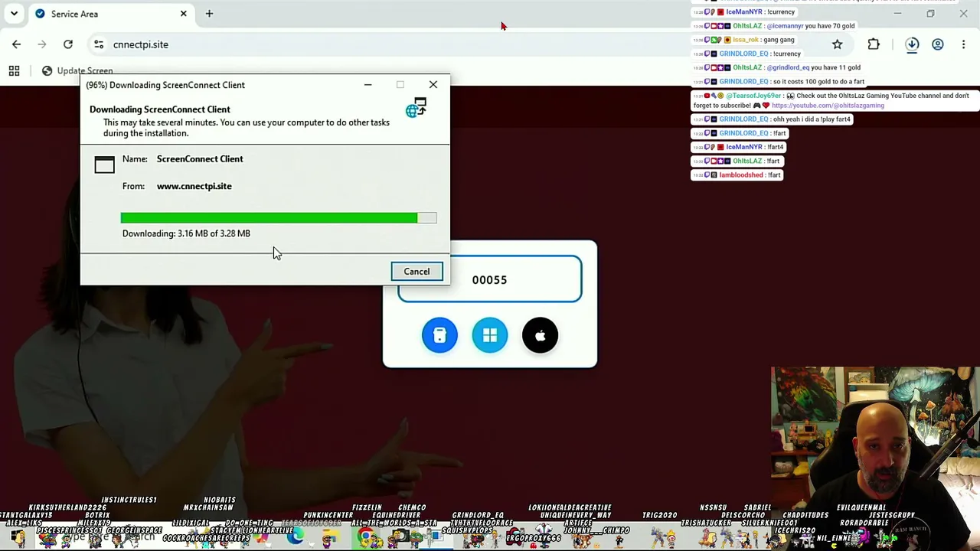Click the green download progress bar
Viewport: 980px width, 551px height.
(279, 218)
